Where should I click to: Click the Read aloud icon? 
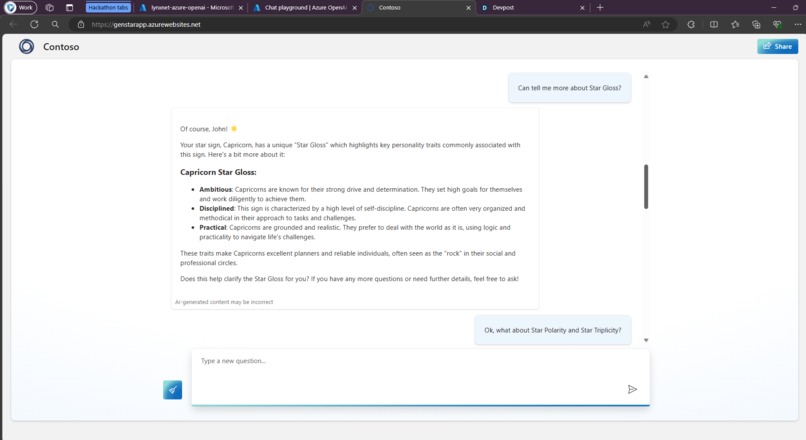pos(647,24)
